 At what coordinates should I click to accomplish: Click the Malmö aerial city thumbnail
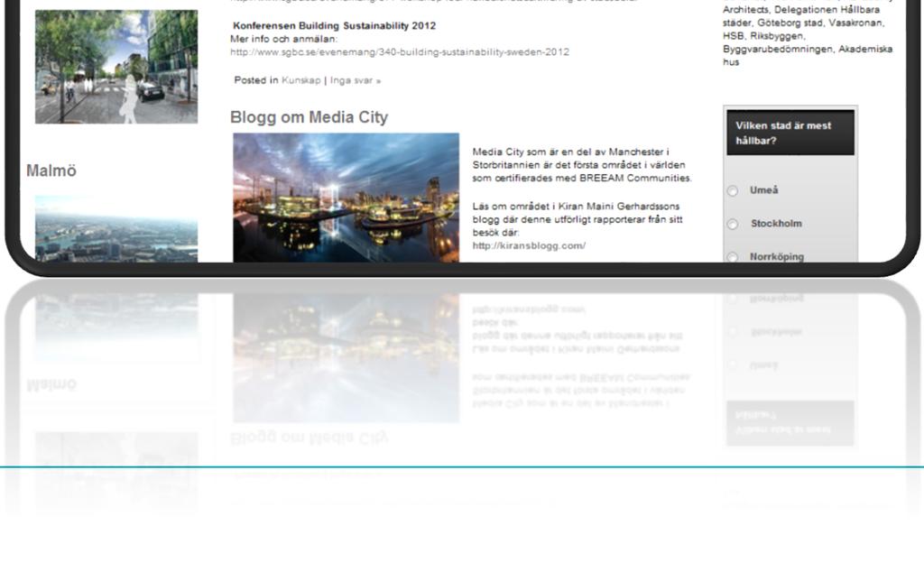[116, 228]
